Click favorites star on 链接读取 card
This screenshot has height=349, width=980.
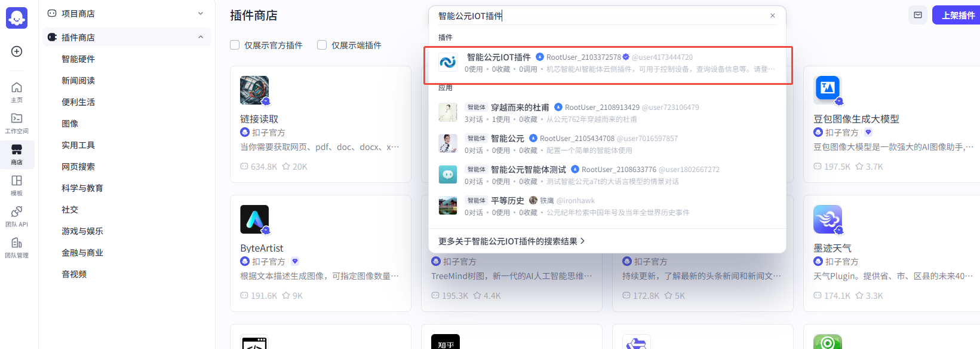tap(286, 167)
